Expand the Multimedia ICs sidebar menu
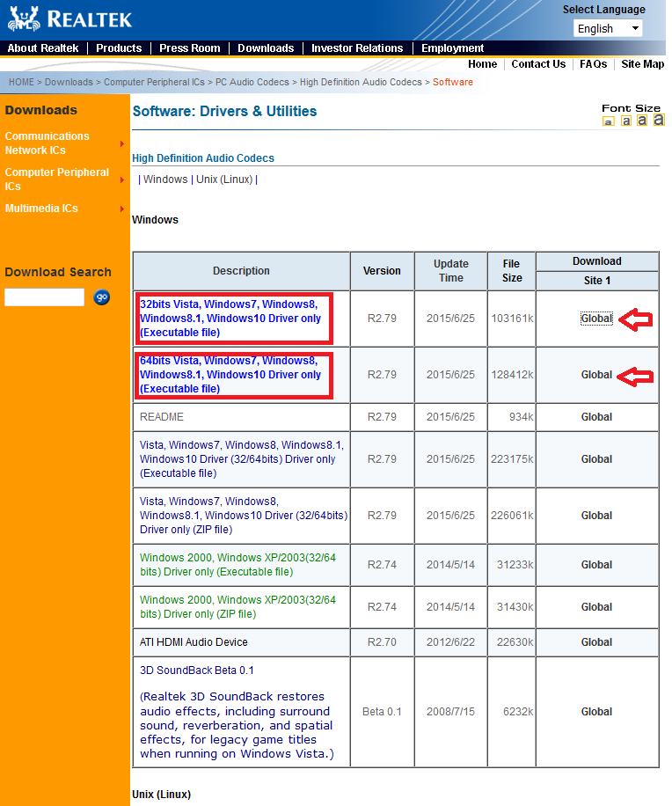672x806 pixels. [x=122, y=209]
